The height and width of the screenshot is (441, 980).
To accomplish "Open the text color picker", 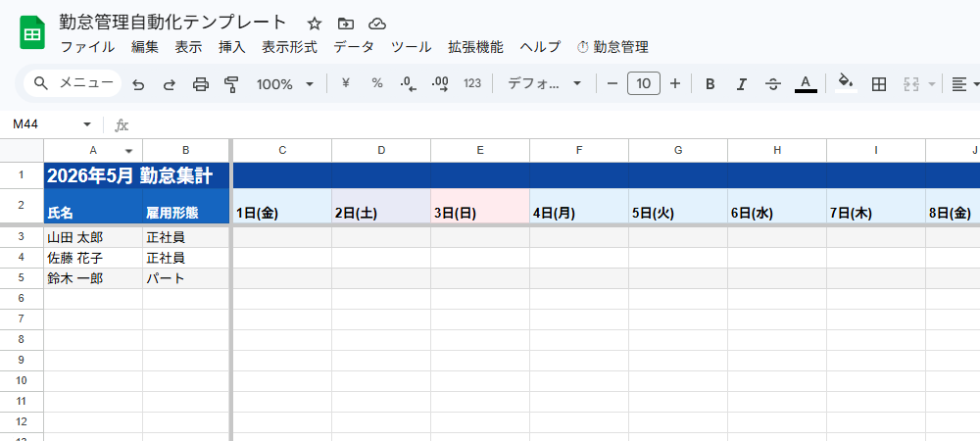I will click(806, 83).
